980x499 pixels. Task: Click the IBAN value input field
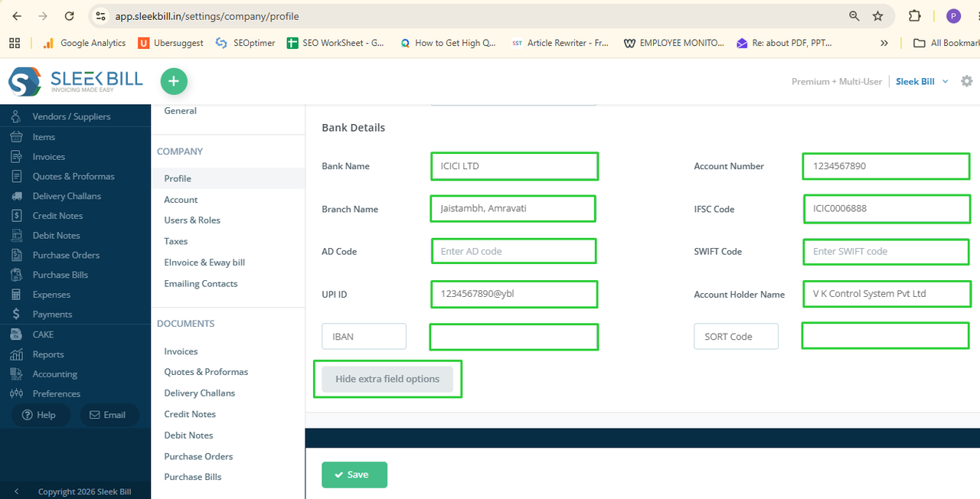(514, 337)
